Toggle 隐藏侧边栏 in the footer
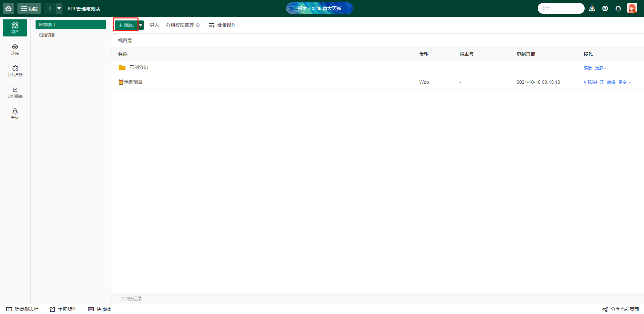Image resolution: width=644 pixels, height=314 pixels. [22, 309]
